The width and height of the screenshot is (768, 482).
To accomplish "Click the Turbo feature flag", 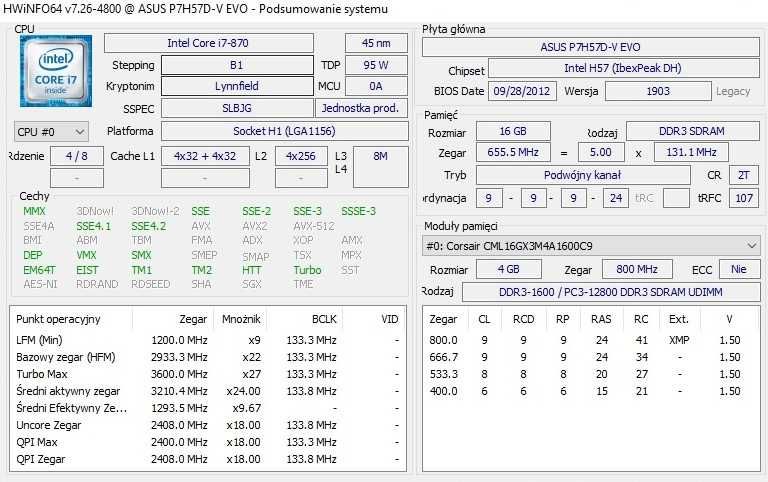I will click(x=308, y=270).
